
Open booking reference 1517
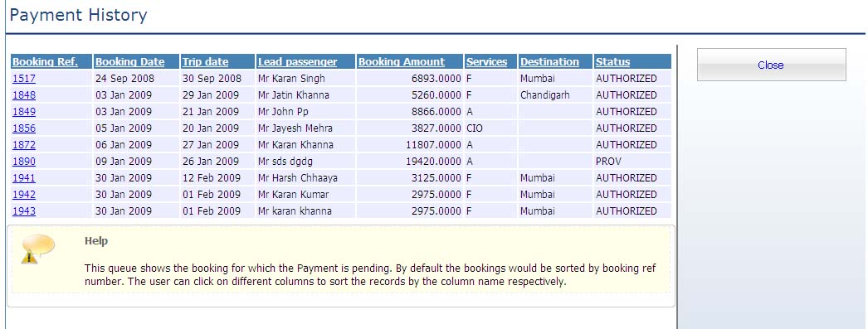[24, 79]
